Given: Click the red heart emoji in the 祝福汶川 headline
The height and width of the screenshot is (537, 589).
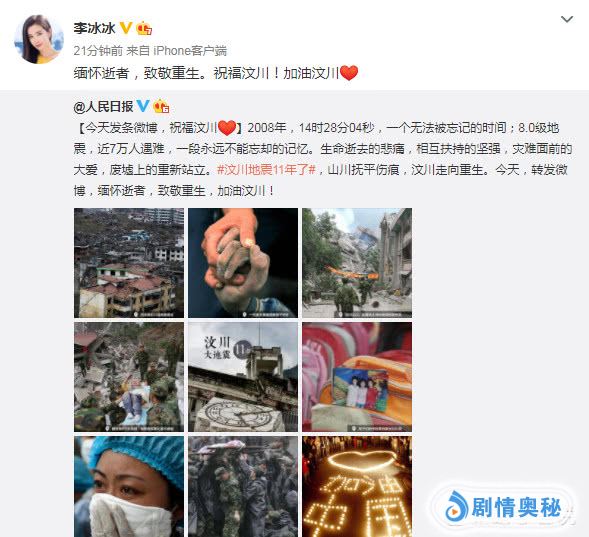Looking at the screenshot, I should point(227,128).
